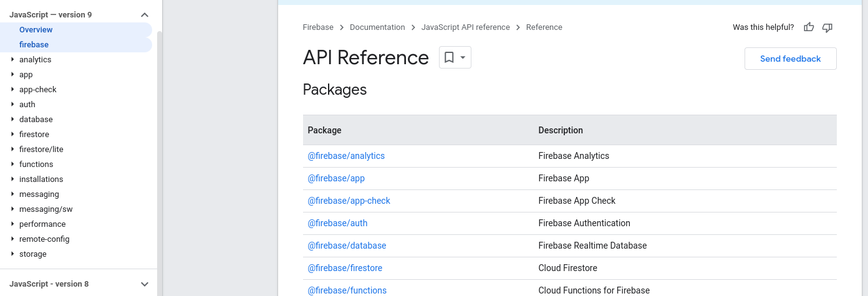Go to Documentation breadcrumb
The width and height of the screenshot is (868, 296).
[x=377, y=27]
